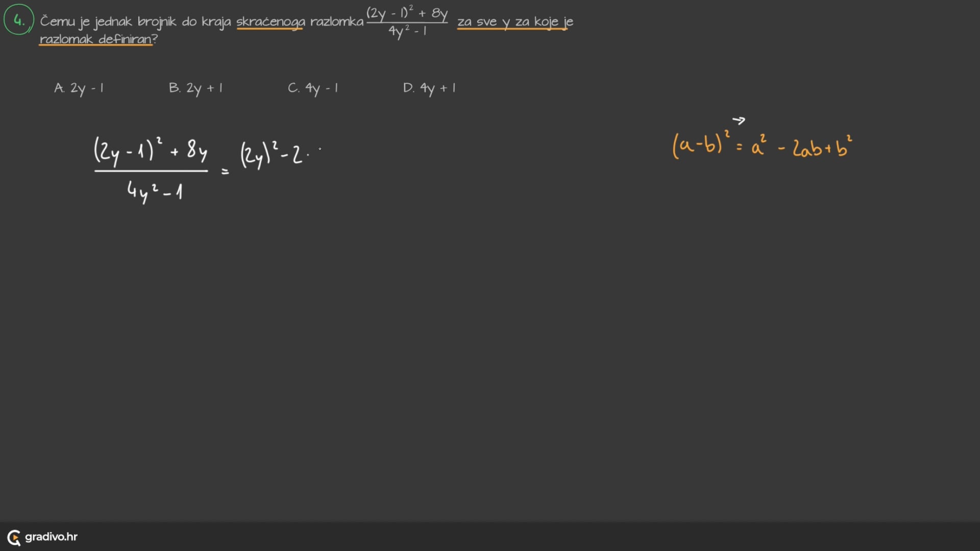Click the gradivo.hr logo icon
Image resolution: width=980 pixels, height=551 pixels.
coord(14,537)
